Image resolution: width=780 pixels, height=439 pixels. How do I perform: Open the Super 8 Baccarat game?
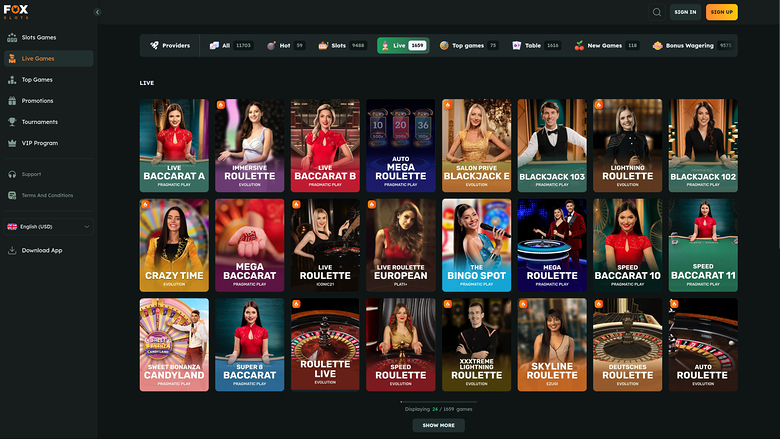click(250, 345)
